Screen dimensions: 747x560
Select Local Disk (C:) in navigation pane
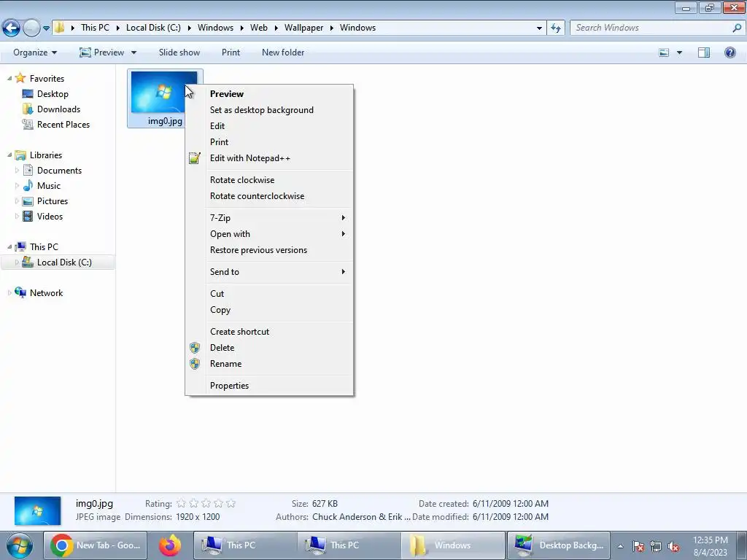coord(64,262)
